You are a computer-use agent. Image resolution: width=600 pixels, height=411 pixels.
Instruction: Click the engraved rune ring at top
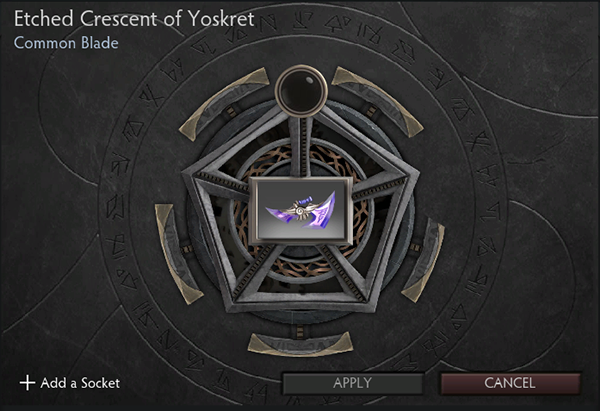pyautogui.click(x=301, y=24)
